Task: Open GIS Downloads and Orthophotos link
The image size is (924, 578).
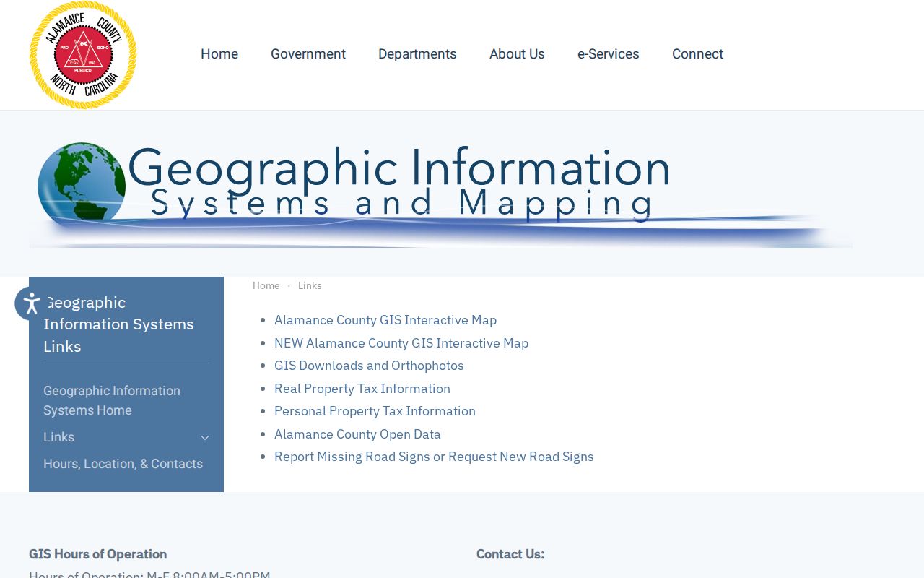Action: click(369, 366)
